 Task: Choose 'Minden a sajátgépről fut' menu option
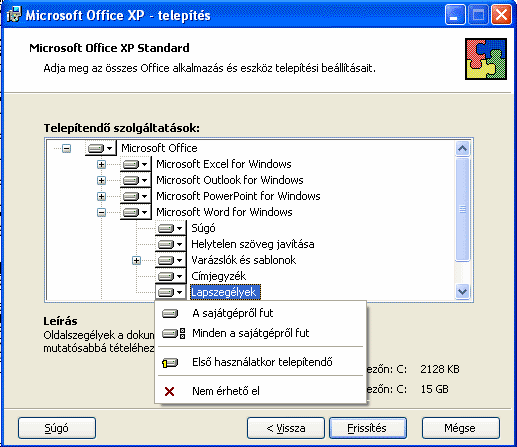point(261,333)
